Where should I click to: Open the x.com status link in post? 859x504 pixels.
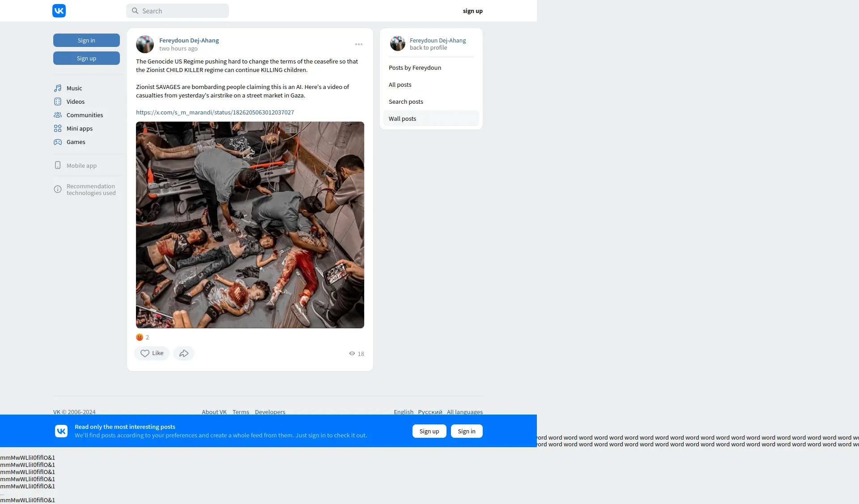(x=215, y=112)
